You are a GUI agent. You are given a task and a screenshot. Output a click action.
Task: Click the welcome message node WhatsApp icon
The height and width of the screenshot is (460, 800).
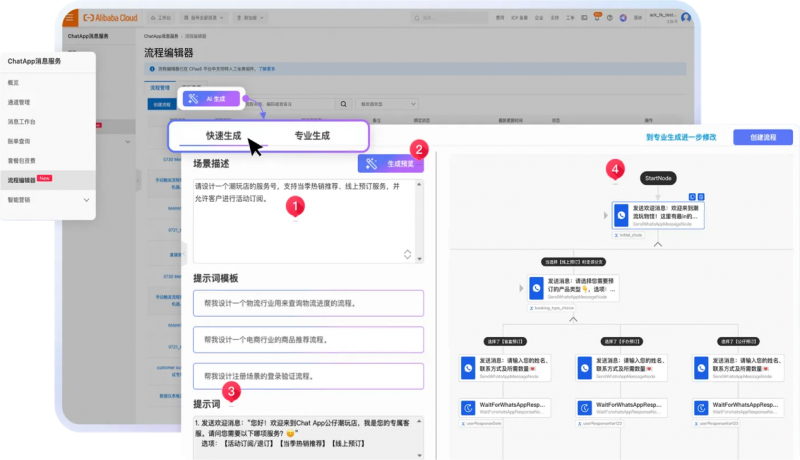(621, 214)
